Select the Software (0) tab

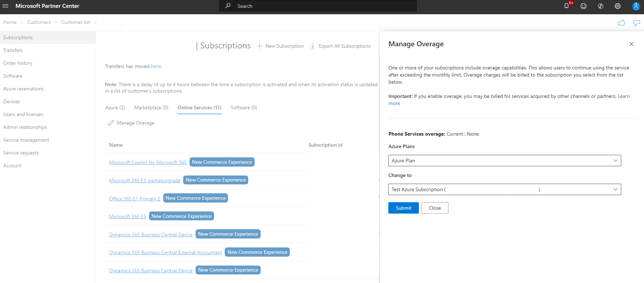244,108
